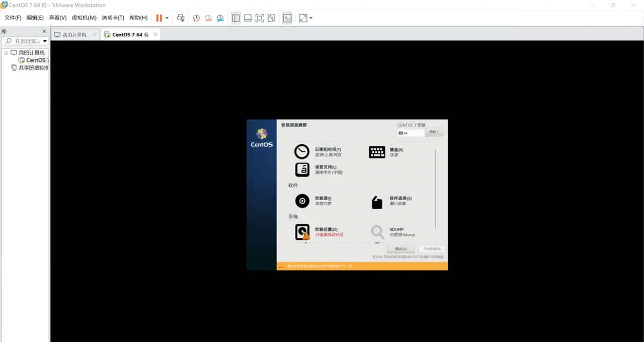Toggle the console view button
The height and width of the screenshot is (342, 644).
coord(287,18)
